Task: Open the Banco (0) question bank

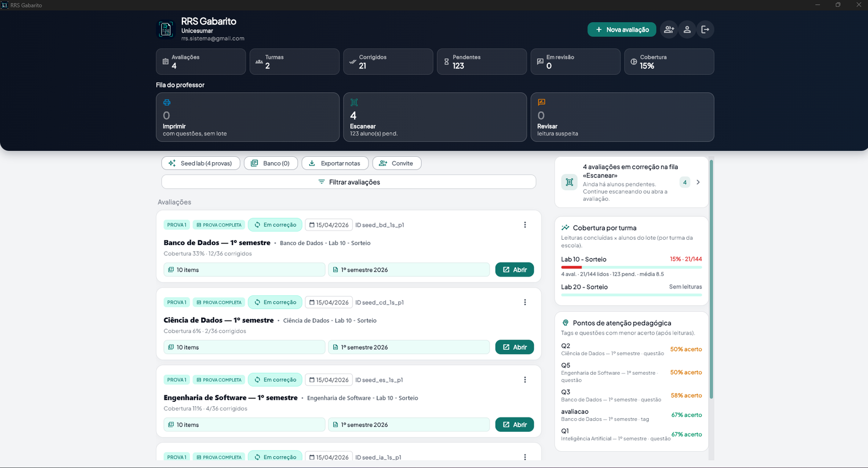Action: click(x=271, y=163)
